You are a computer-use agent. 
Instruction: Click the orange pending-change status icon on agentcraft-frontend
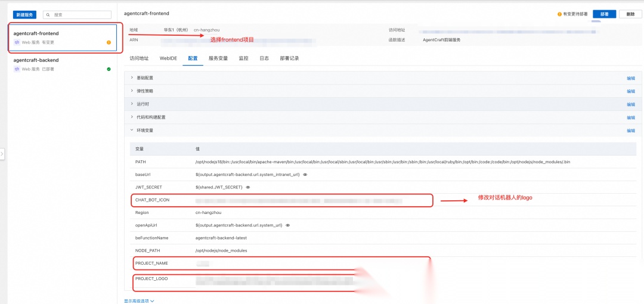pos(109,42)
